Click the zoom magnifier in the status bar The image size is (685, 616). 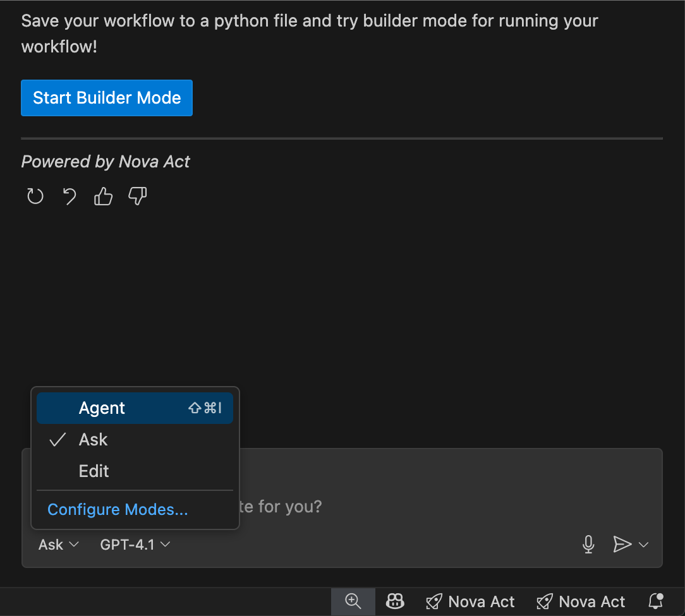[353, 601]
